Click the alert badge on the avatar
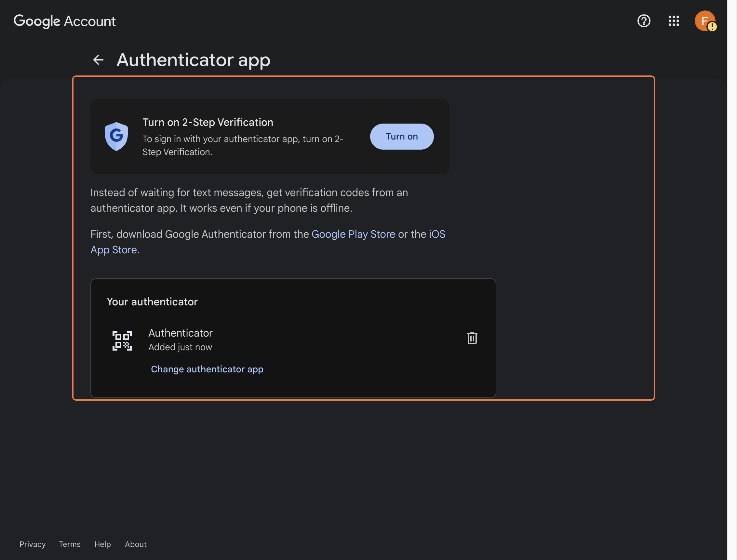 (712, 26)
